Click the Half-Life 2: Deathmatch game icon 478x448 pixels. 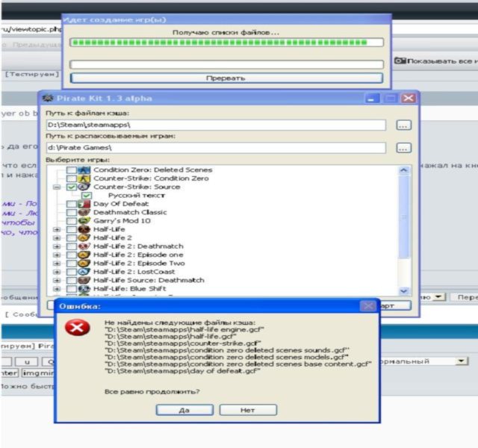pyautogui.click(x=84, y=246)
